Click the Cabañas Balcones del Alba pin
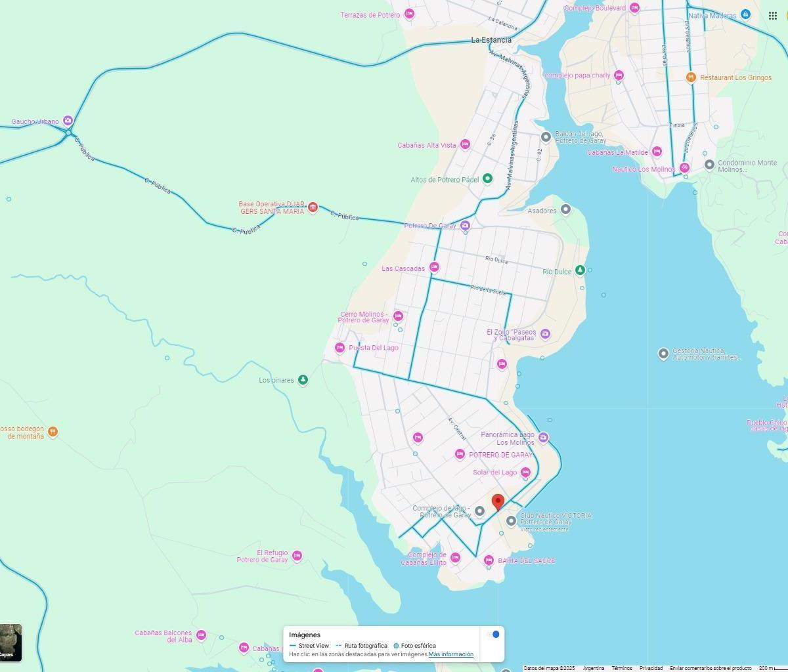 point(202,635)
